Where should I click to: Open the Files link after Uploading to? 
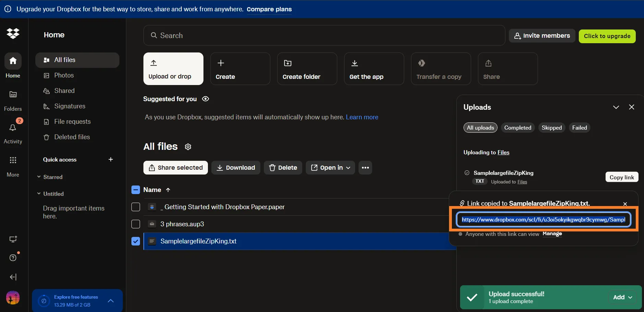503,152
